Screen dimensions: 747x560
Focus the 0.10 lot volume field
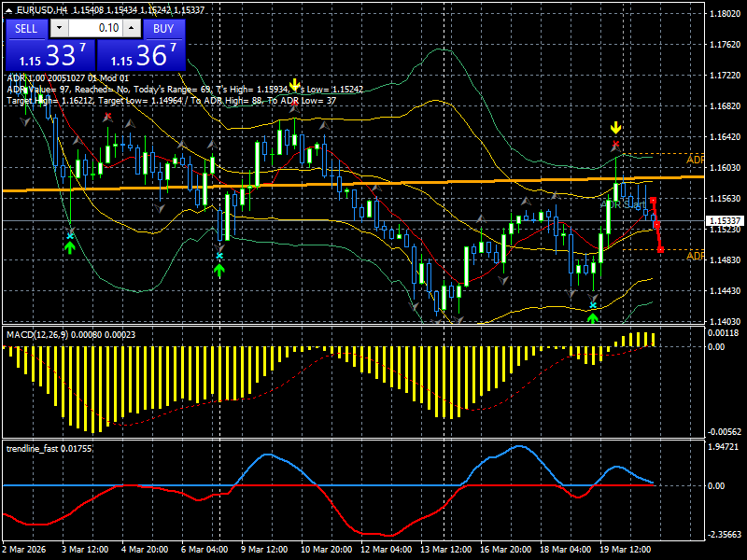pos(95,28)
